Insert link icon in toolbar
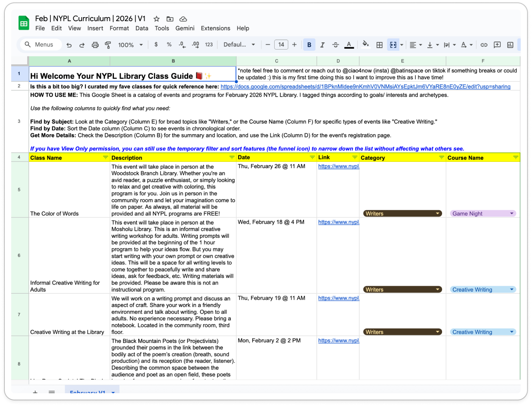The image size is (532, 406). click(x=484, y=45)
